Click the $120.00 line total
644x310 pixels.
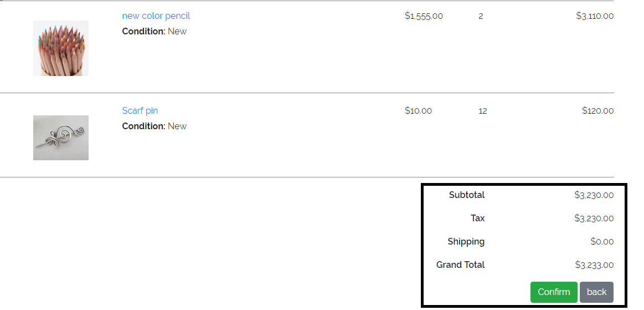tap(598, 110)
